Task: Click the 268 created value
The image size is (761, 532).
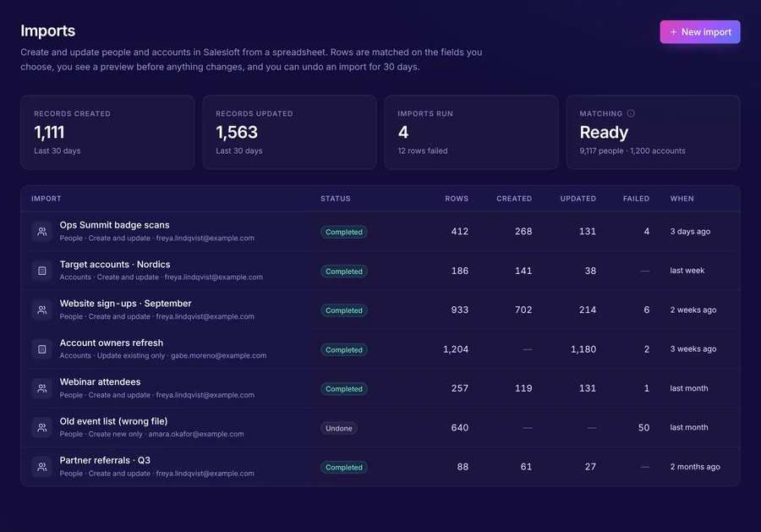Action: (x=523, y=232)
